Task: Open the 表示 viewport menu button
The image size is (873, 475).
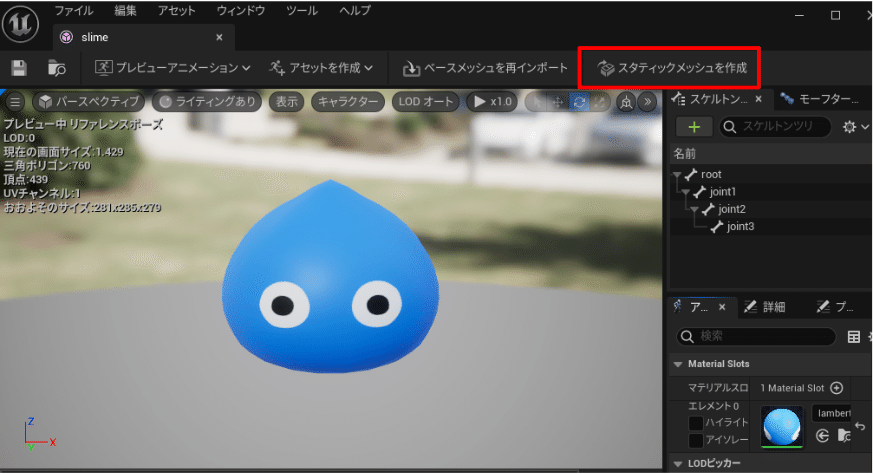Action: [286, 102]
